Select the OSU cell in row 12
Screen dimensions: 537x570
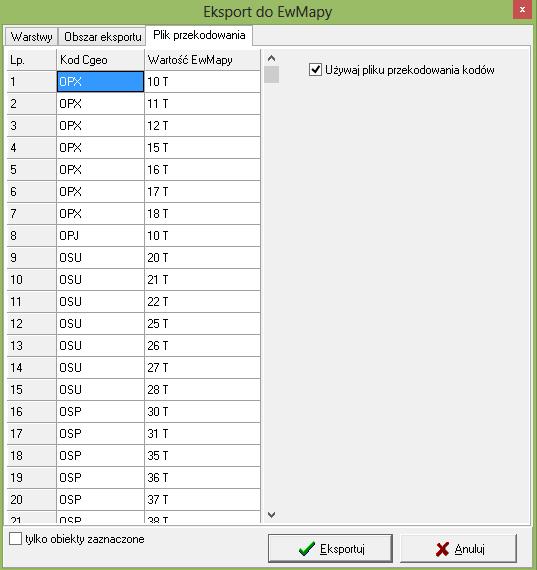click(100, 324)
